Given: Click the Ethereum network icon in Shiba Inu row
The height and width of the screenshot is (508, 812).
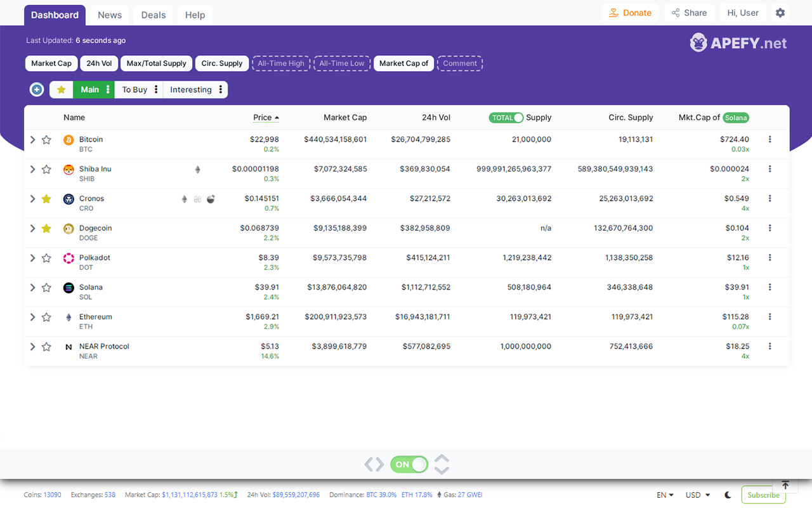Looking at the screenshot, I should pyautogui.click(x=197, y=170).
